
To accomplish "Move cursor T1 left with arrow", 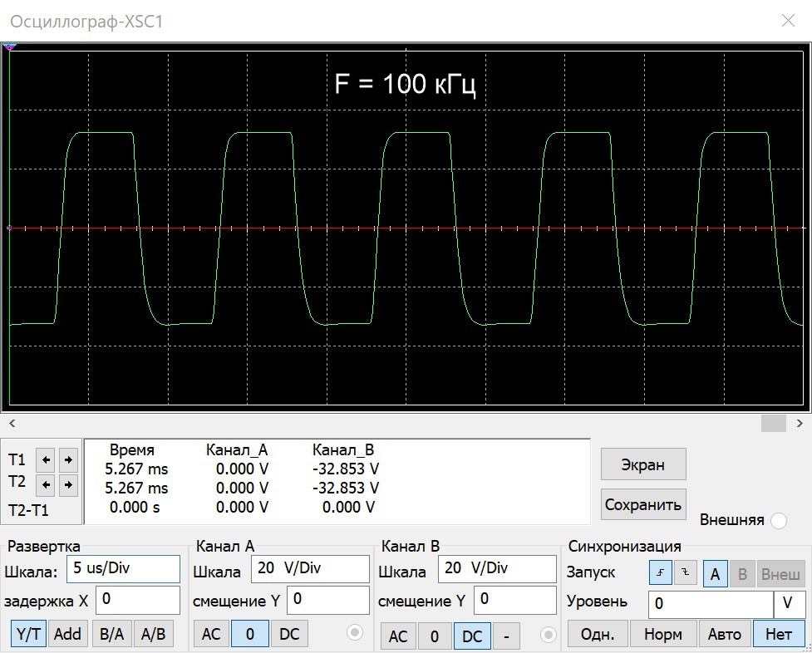I will coord(46,460).
